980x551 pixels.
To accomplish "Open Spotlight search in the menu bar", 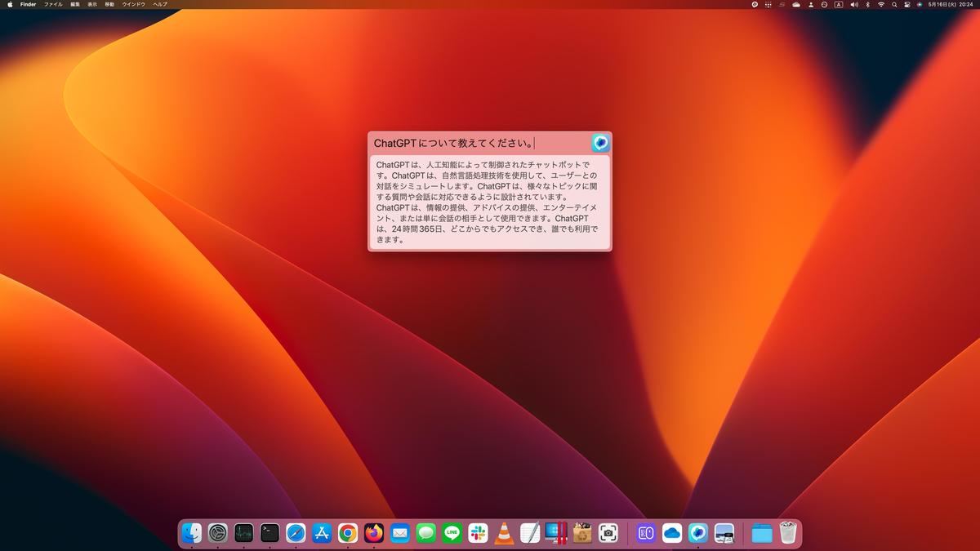I will tap(895, 4).
